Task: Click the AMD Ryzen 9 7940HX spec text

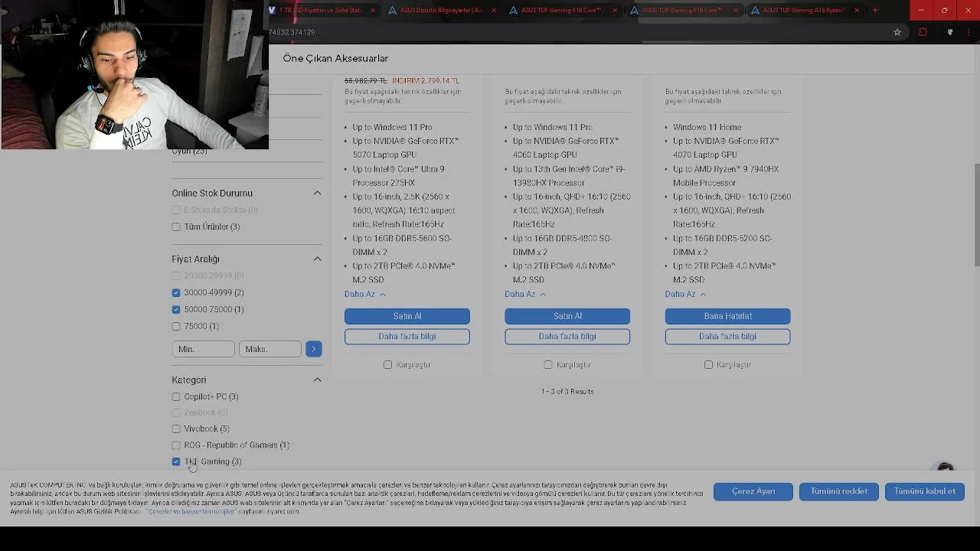Action: (x=726, y=176)
